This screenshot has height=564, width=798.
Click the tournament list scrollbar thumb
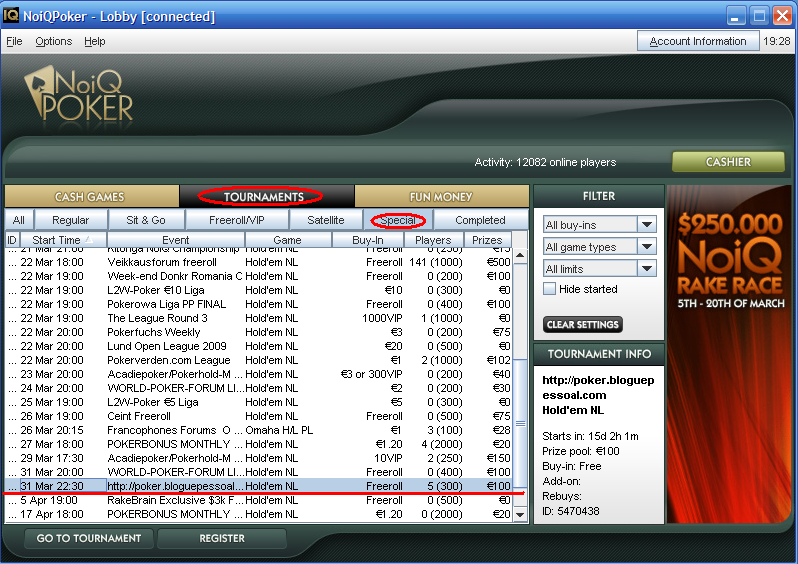[x=520, y=423]
